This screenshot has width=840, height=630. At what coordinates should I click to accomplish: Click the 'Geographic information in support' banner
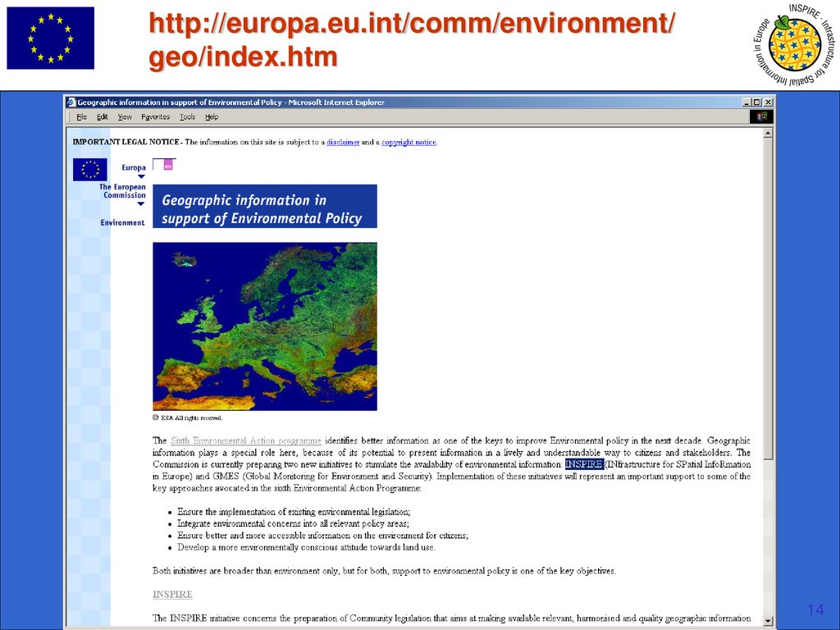point(265,206)
